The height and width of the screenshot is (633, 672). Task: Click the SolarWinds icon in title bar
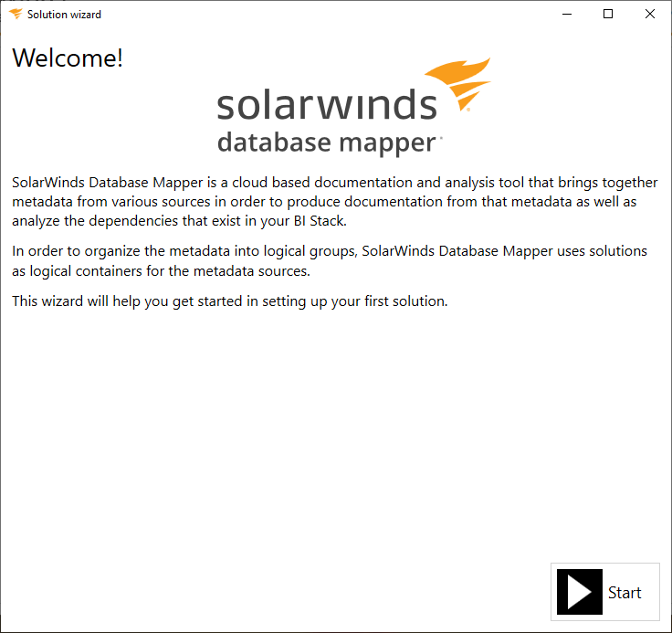pyautogui.click(x=16, y=14)
